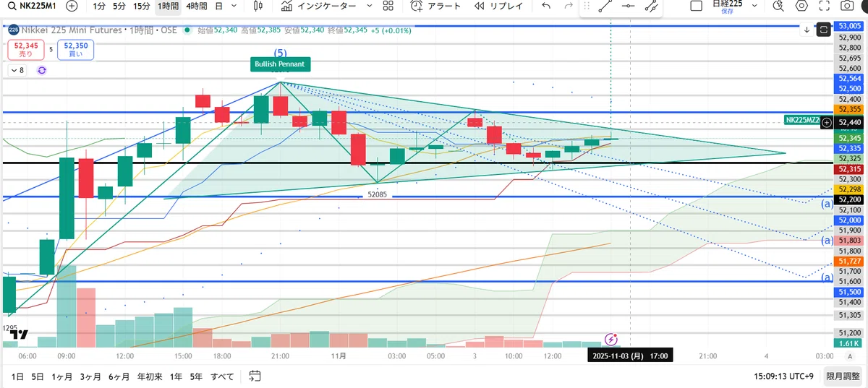Select the 年初来 date range
868x388 pixels.
(x=150, y=376)
